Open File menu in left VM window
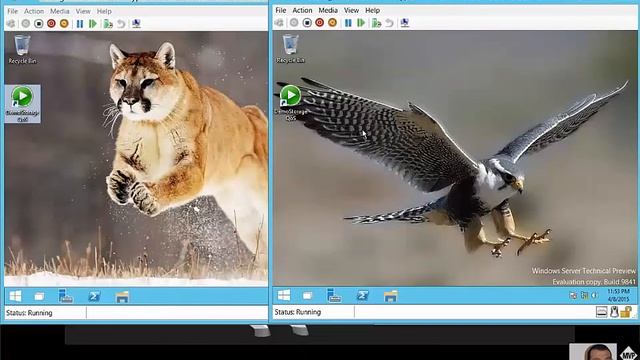640x360 pixels. coord(13,11)
